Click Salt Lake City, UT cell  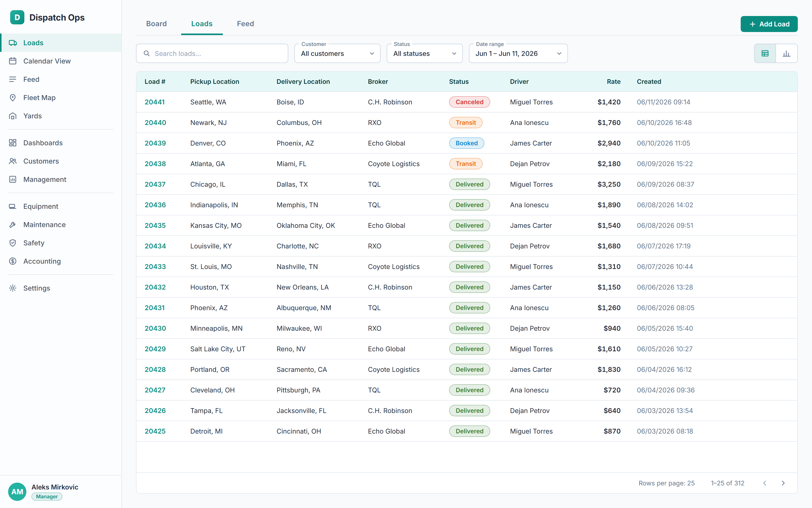click(x=218, y=349)
